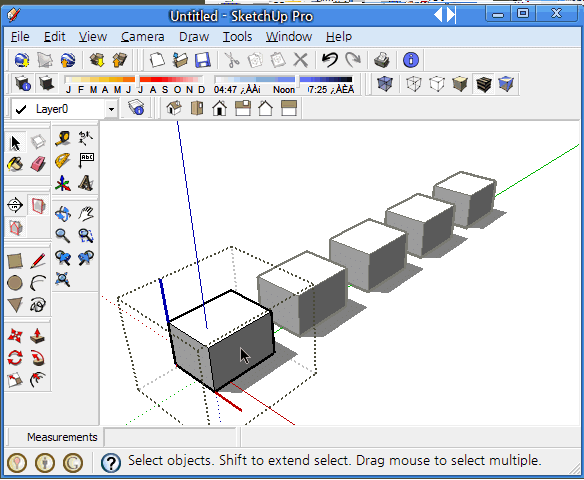The image size is (584, 480).
Task: Open the File menu
Action: coord(20,37)
